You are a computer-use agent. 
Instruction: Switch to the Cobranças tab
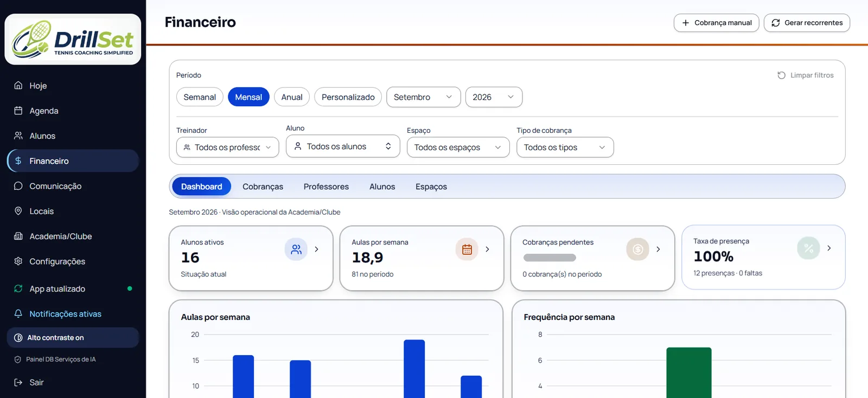[x=263, y=187]
